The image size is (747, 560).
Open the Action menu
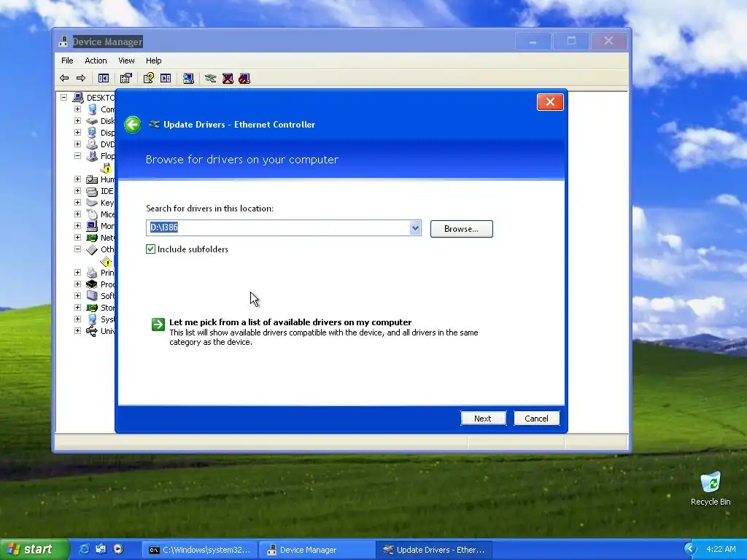point(96,61)
